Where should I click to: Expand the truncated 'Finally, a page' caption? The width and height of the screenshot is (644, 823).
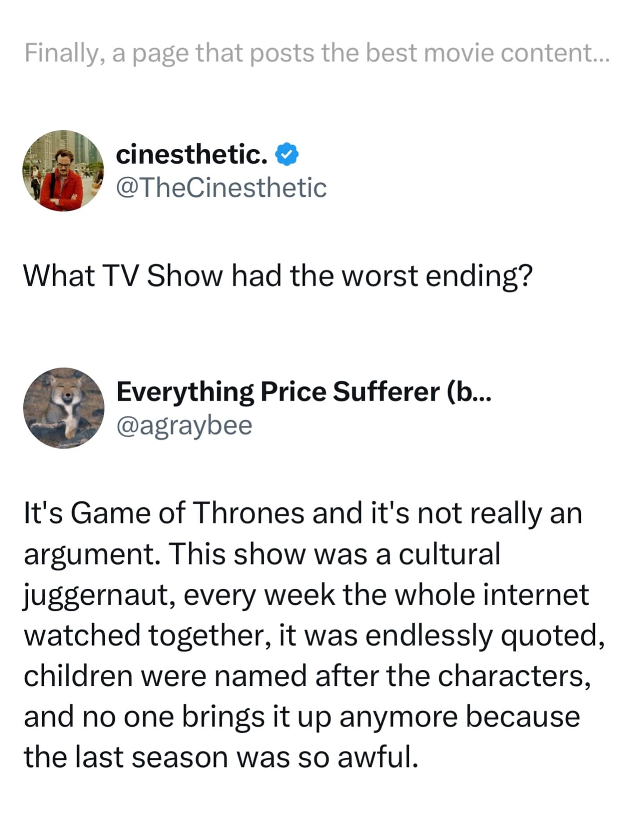[598, 53]
